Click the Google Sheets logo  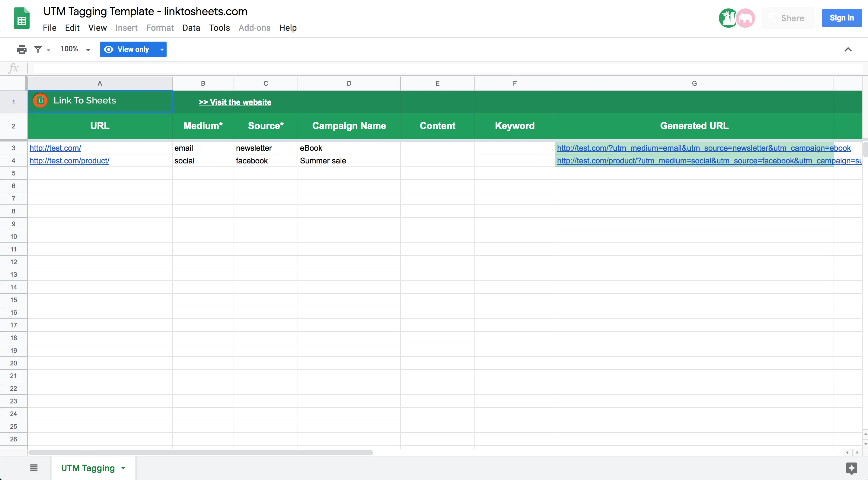pos(21,18)
